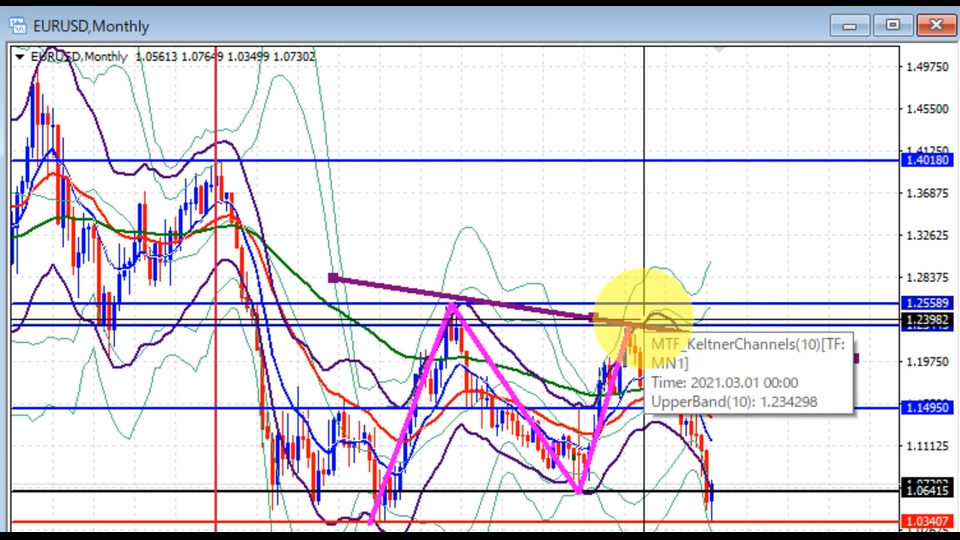Expand the chart dropdown arrow beside EURUSD,Monthly
The width and height of the screenshot is (960, 540).
20,57
